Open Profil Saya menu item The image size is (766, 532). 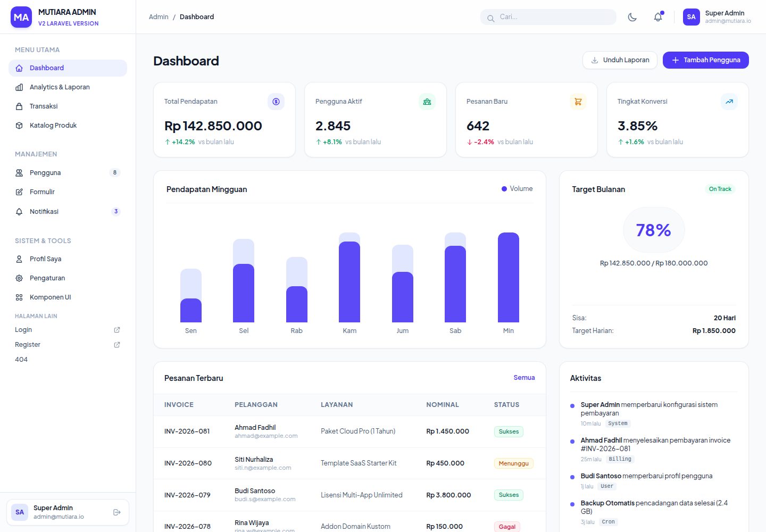point(68,259)
